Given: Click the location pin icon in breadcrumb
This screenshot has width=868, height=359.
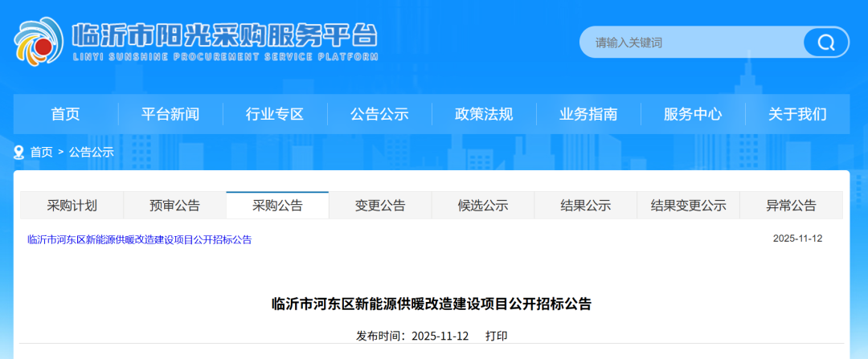Looking at the screenshot, I should [19, 152].
